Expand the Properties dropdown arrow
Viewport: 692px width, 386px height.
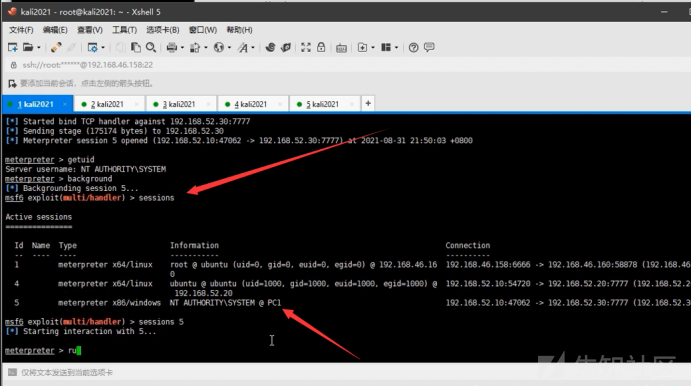(x=103, y=48)
